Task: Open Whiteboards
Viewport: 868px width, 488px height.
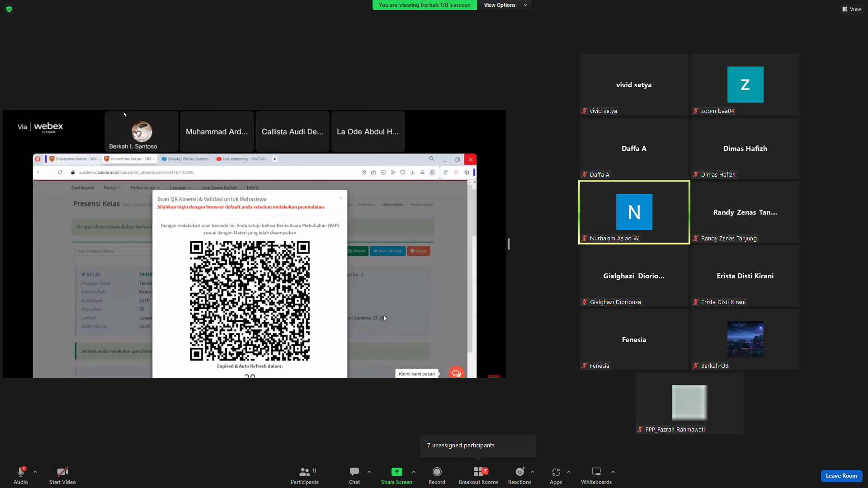Action: tap(596, 476)
